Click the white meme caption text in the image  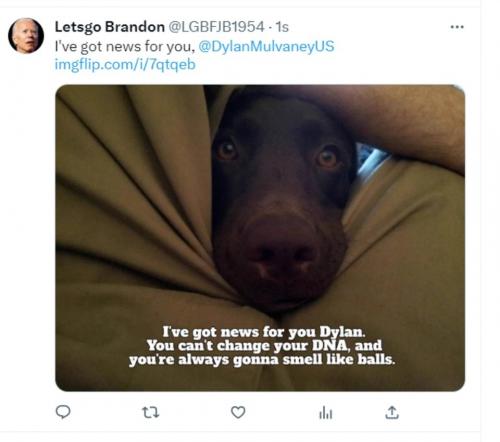(x=262, y=346)
